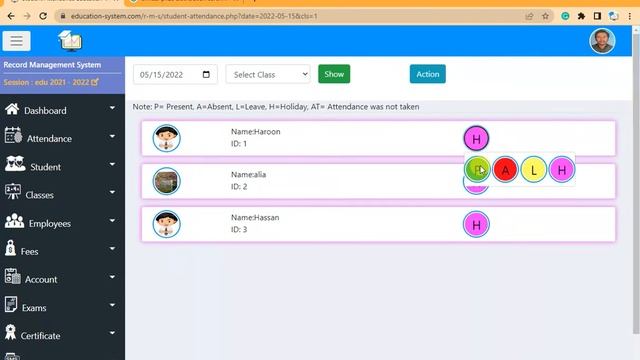Image resolution: width=640 pixels, height=360 pixels.
Task: Expand the Attendance menu arrow
Action: tap(112, 136)
